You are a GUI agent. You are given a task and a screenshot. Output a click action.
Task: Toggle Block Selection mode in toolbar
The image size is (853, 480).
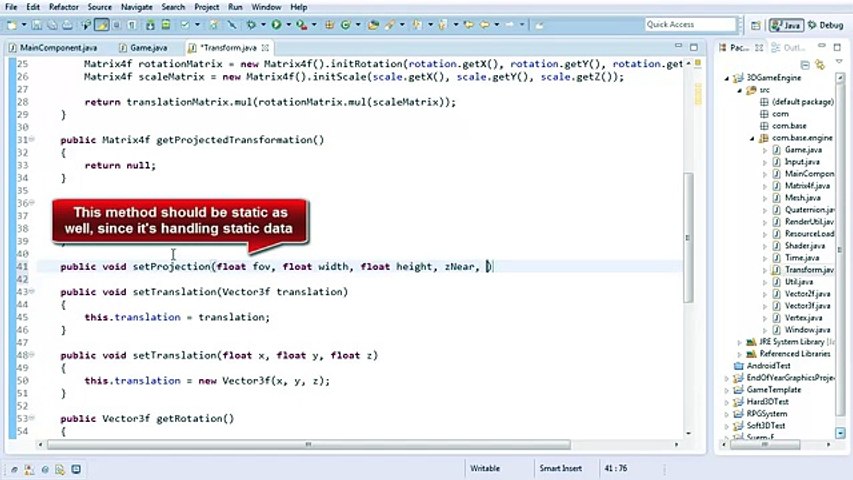[116, 25]
